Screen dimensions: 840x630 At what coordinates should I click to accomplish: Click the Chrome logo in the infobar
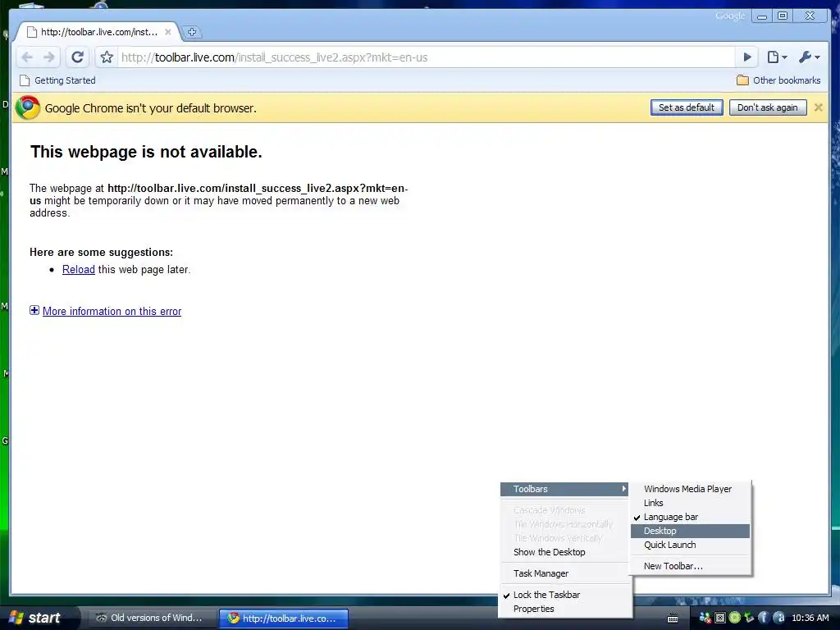click(x=27, y=107)
